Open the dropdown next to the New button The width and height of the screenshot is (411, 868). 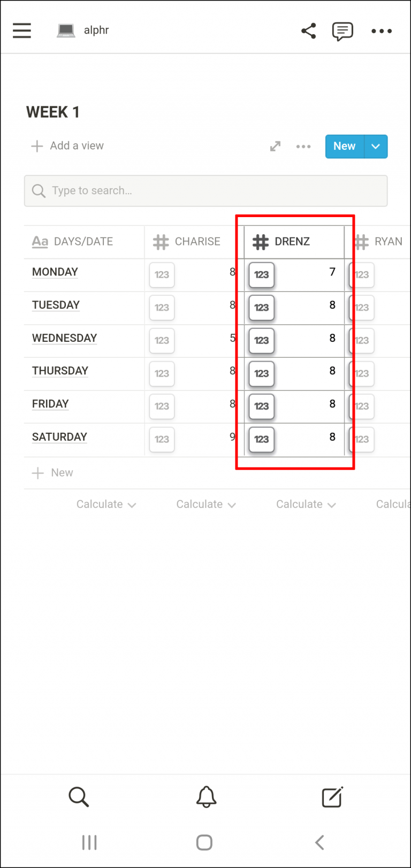376,146
